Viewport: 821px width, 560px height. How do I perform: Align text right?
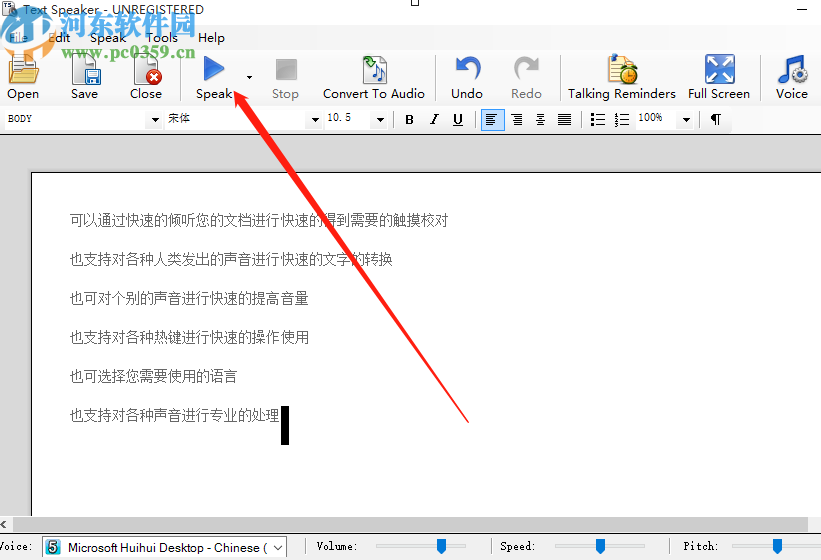click(x=517, y=120)
